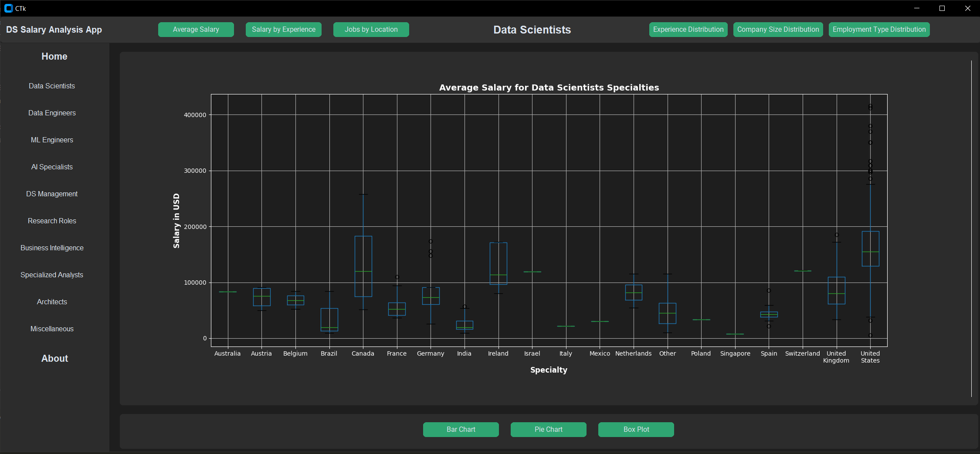Open Business Intelligence section
The height and width of the screenshot is (454, 980).
pos(51,248)
